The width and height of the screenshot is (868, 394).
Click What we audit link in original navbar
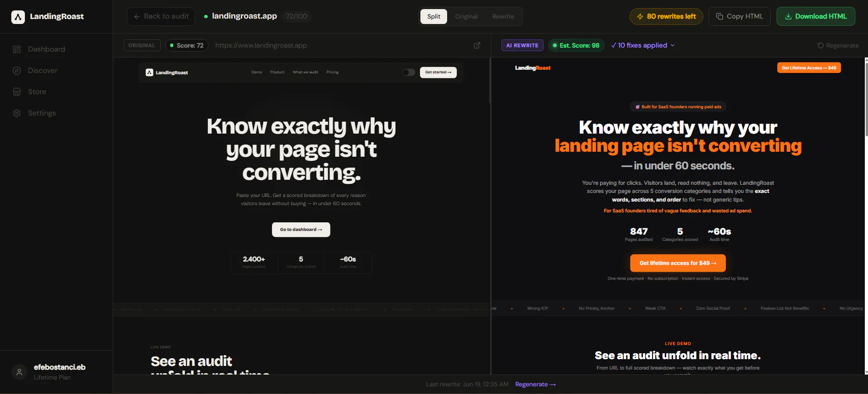point(305,72)
